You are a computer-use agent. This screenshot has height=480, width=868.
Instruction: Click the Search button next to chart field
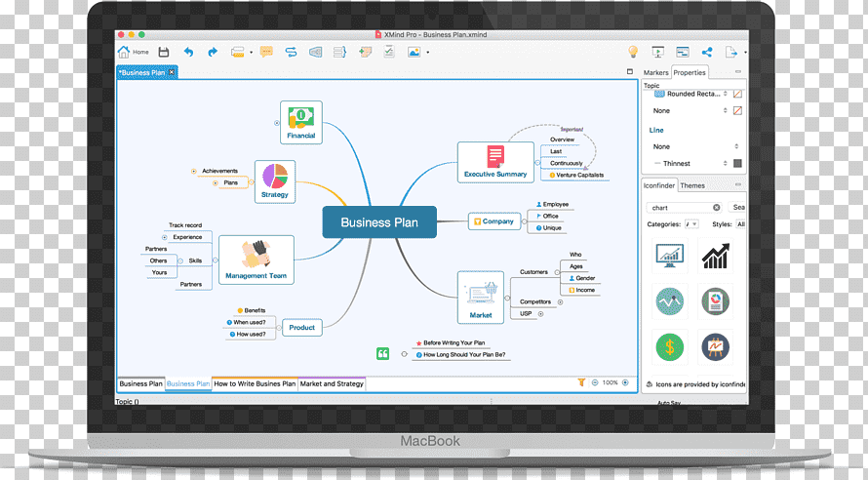[738, 207]
